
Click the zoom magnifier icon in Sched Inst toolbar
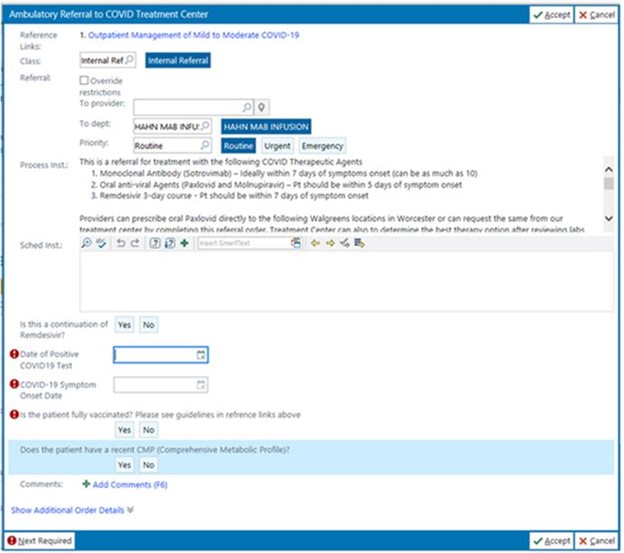(87, 243)
